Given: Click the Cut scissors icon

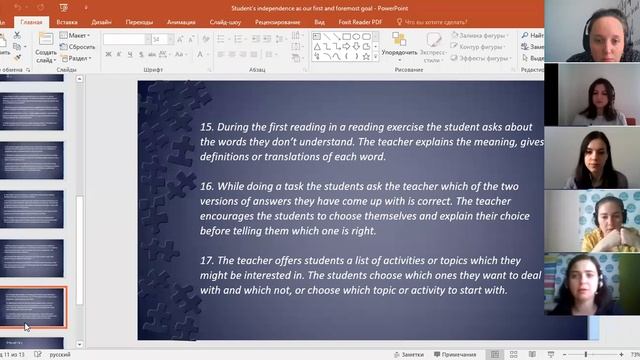Looking at the screenshot, I should pyautogui.click(x=17, y=36).
